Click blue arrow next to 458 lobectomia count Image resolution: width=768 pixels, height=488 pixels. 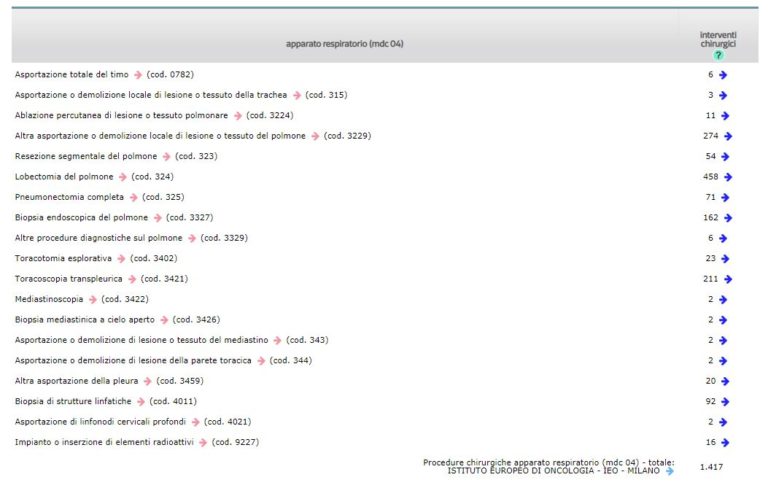728,177
